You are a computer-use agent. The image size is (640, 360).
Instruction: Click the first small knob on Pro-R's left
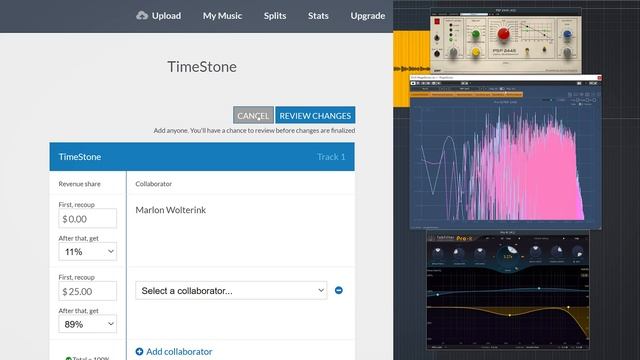click(x=438, y=253)
